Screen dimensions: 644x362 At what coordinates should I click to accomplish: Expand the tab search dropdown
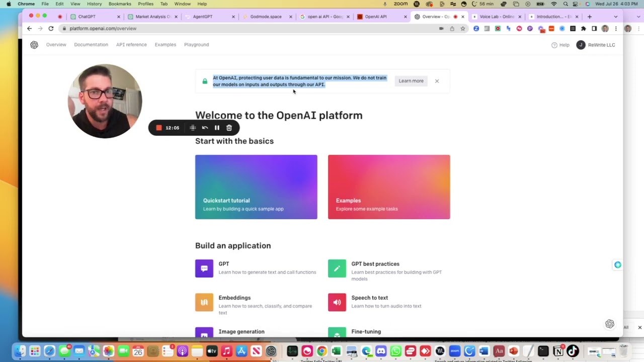[616, 17]
